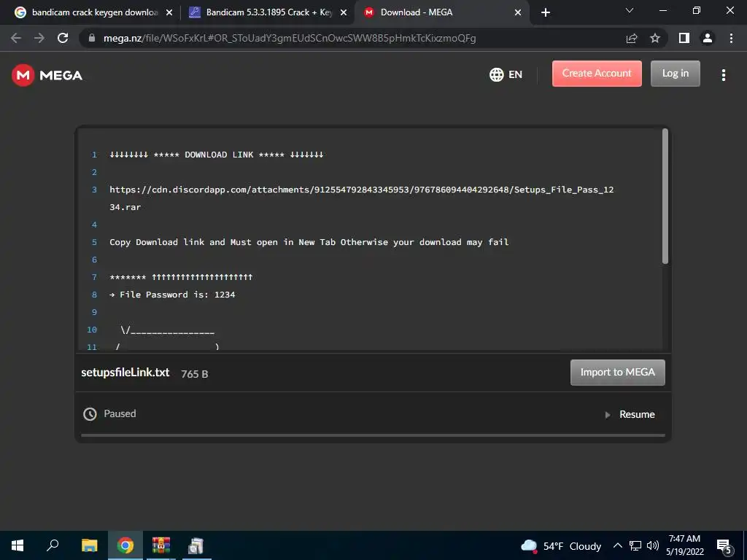Open the Windows Start menu
The width and height of the screenshot is (747, 560).
click(18, 545)
